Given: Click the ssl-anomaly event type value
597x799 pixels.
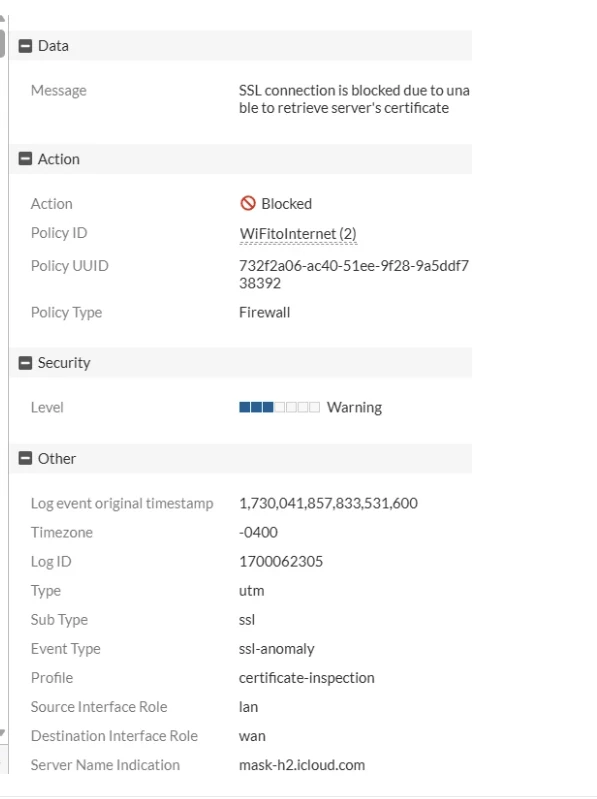Looking at the screenshot, I should coord(276,649).
